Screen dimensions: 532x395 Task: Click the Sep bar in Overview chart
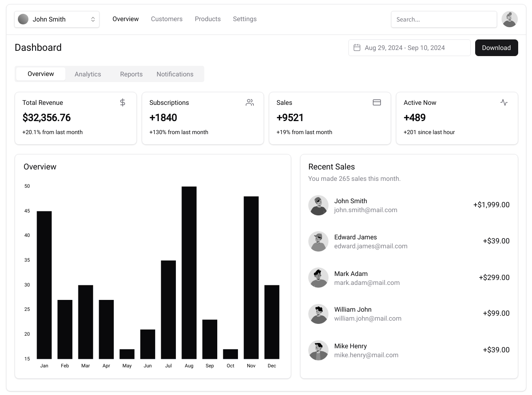point(210,339)
